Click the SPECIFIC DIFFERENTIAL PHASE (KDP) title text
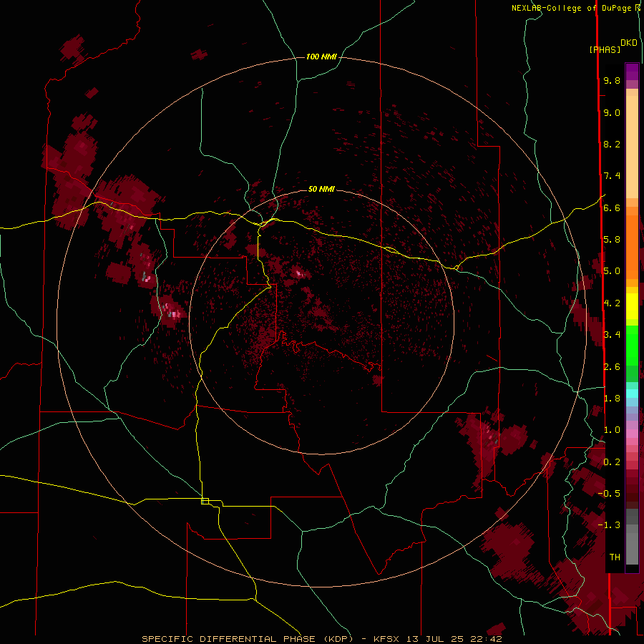 coord(248,639)
